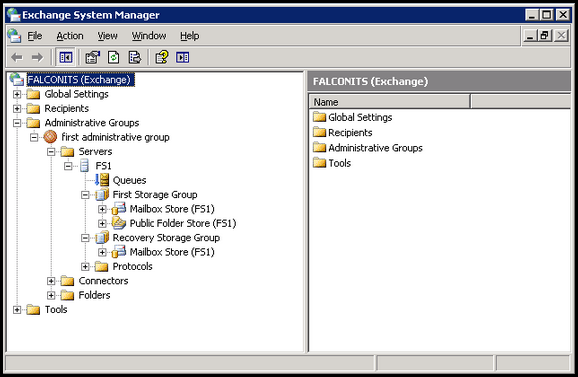Click the Name column header

click(390, 101)
